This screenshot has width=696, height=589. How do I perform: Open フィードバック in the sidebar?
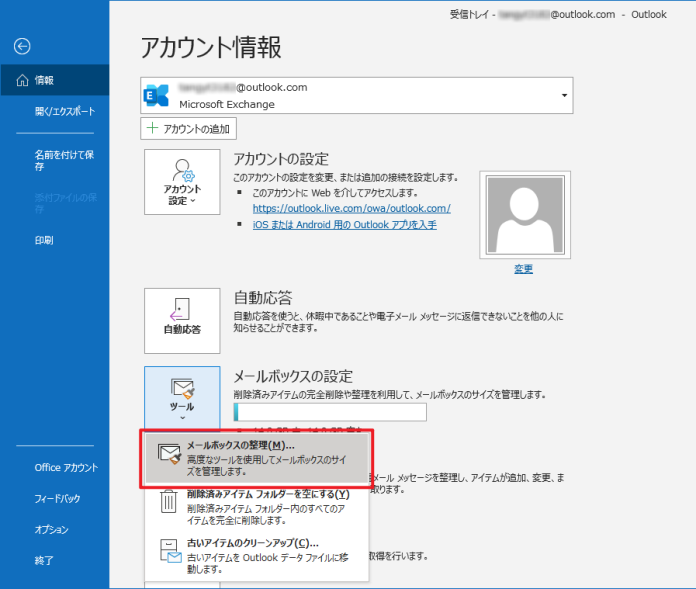(x=57, y=498)
